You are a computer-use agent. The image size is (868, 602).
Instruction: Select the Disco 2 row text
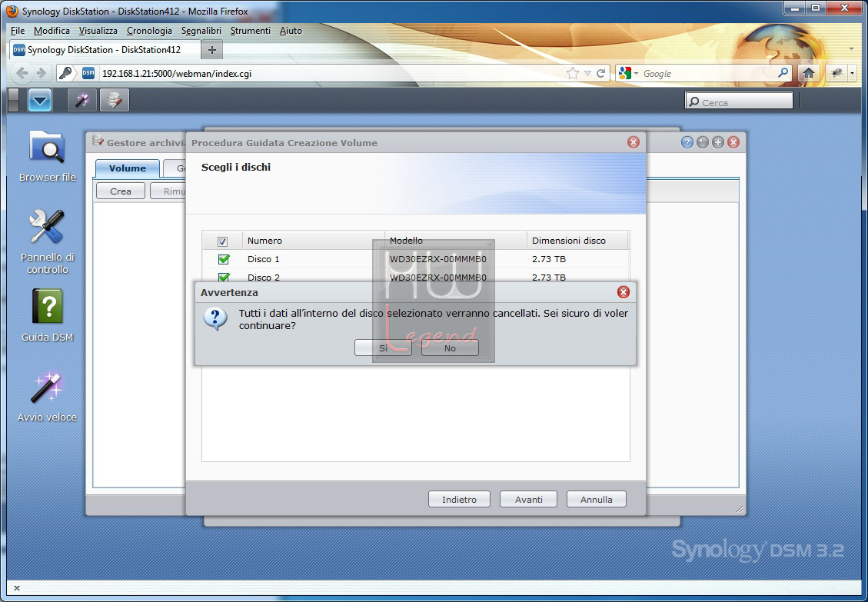(264, 278)
